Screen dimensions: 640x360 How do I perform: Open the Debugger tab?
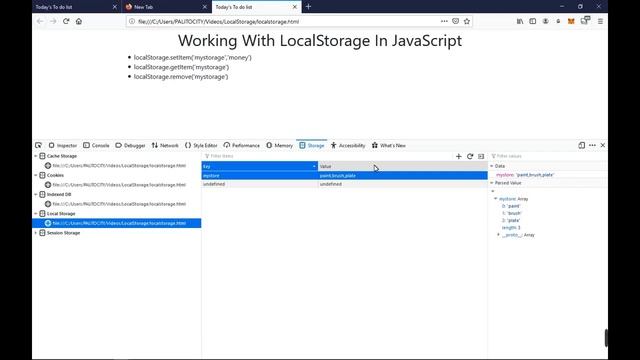pos(131,145)
